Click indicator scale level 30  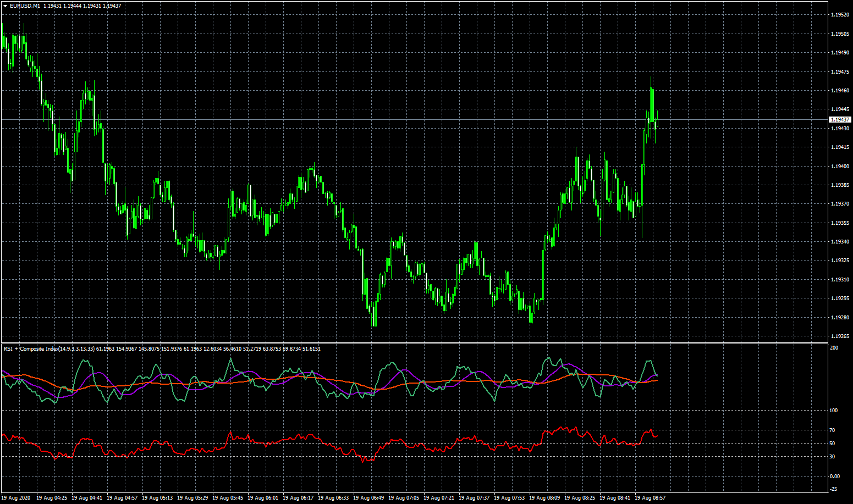coord(832,457)
